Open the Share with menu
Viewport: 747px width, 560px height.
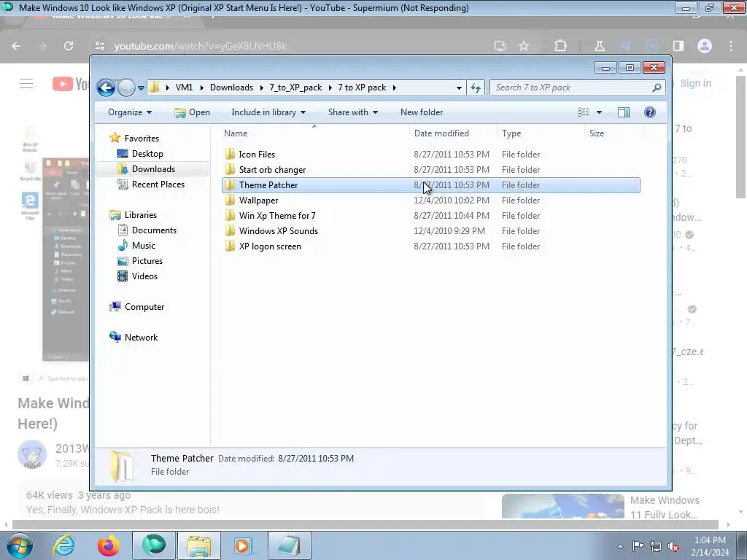pyautogui.click(x=352, y=112)
